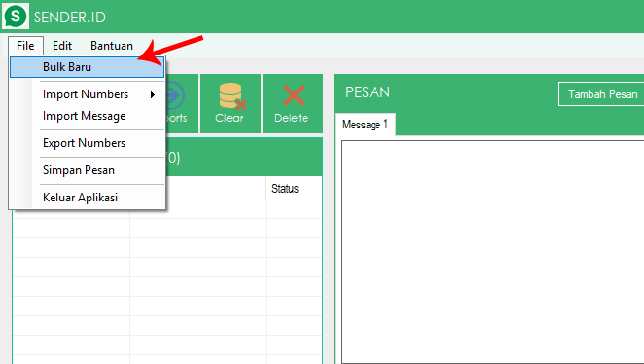Viewport: 644px width, 364px height.
Task: Choose Bulk Baru from File menu
Action: (x=88, y=67)
